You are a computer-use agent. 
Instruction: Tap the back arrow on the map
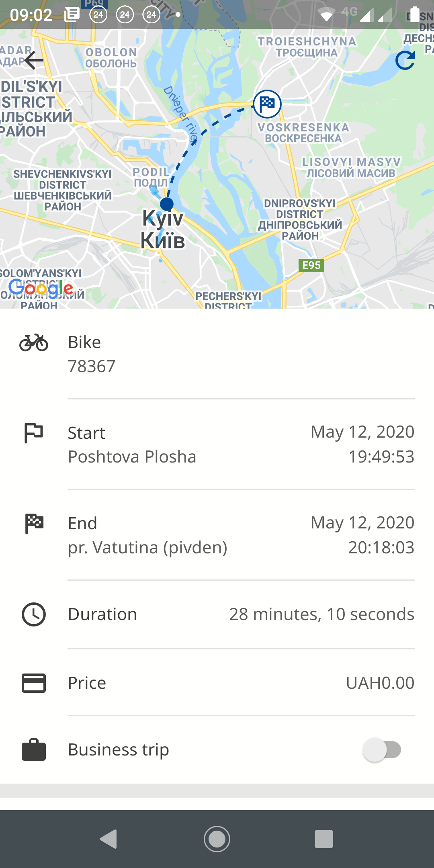click(x=34, y=60)
